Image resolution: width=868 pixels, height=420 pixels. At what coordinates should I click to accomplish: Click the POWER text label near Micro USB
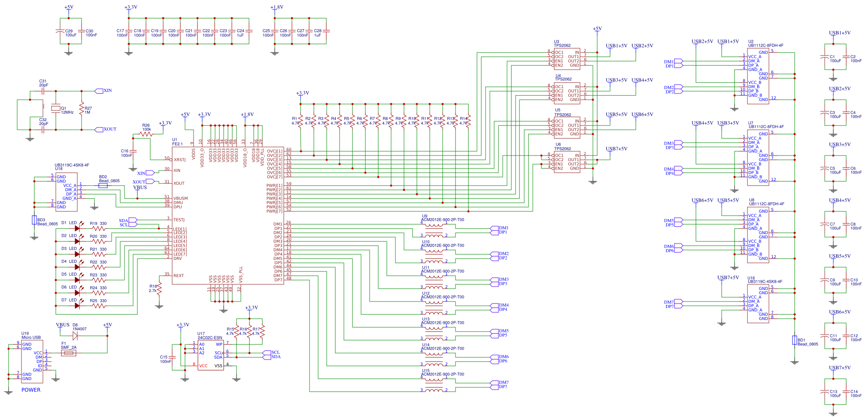31,390
